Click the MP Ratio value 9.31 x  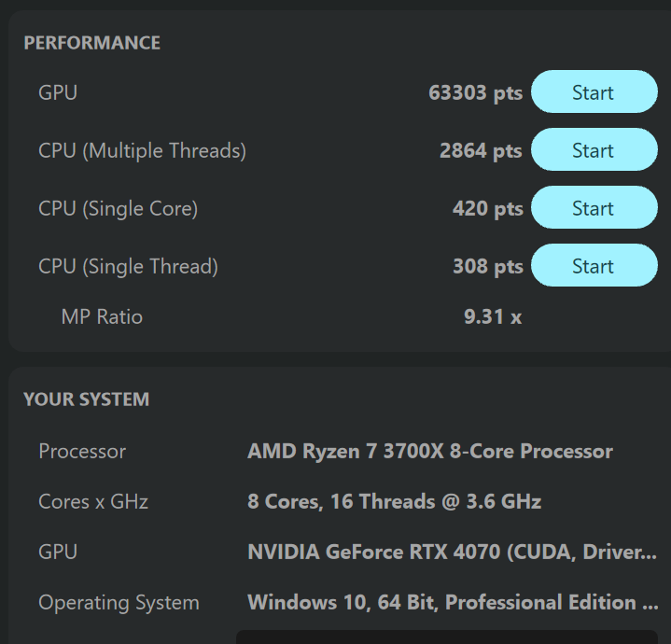click(x=492, y=317)
